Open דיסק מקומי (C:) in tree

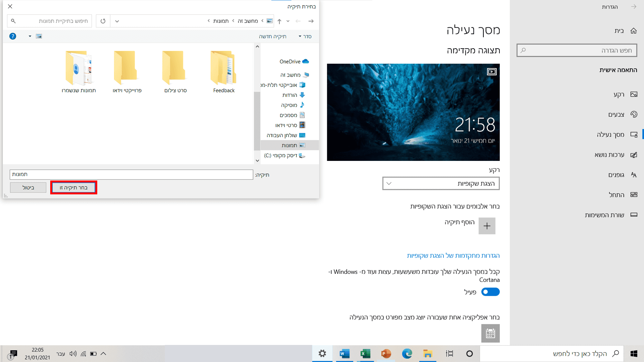285,155
